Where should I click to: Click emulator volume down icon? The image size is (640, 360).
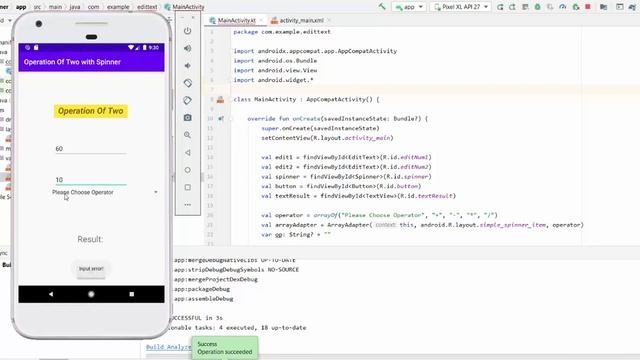click(x=187, y=66)
